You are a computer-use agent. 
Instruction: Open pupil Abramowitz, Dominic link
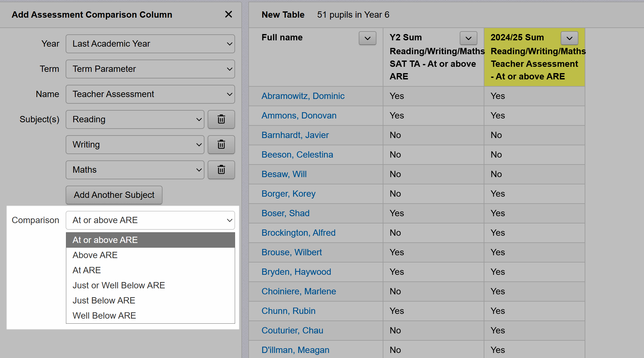pyautogui.click(x=303, y=96)
